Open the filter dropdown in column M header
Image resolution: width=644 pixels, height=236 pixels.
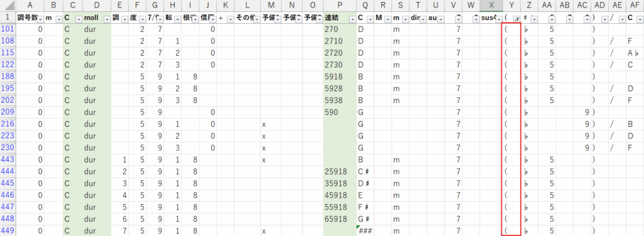coord(277,19)
